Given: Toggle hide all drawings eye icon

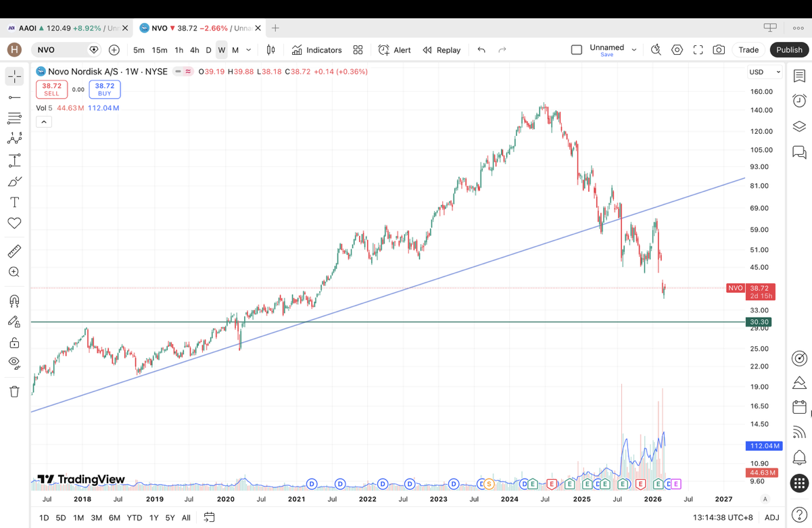Looking at the screenshot, I should (14, 363).
